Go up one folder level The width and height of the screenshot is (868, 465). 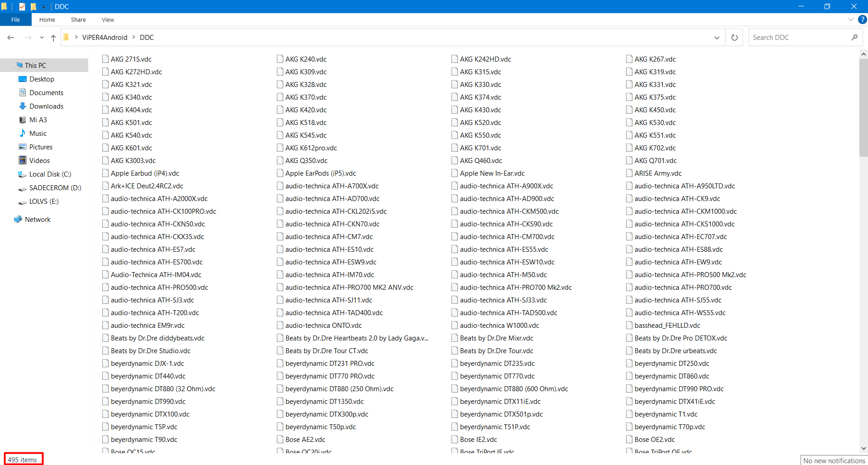[53, 38]
